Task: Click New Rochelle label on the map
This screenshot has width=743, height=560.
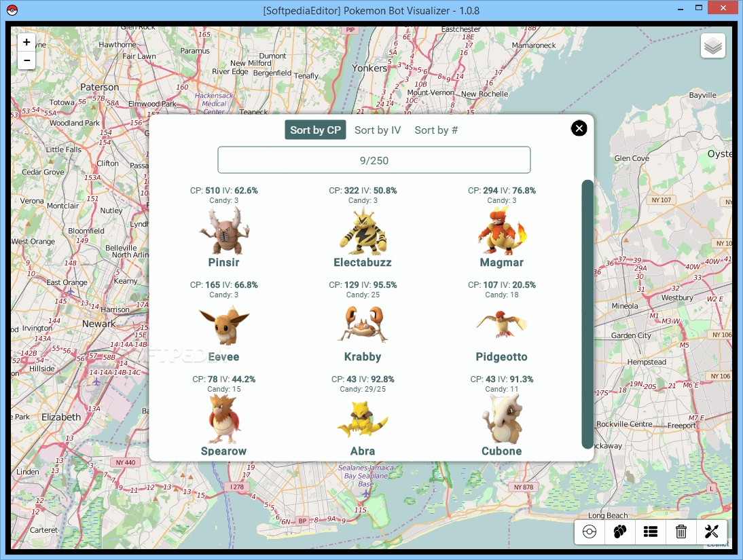Action: [x=484, y=94]
